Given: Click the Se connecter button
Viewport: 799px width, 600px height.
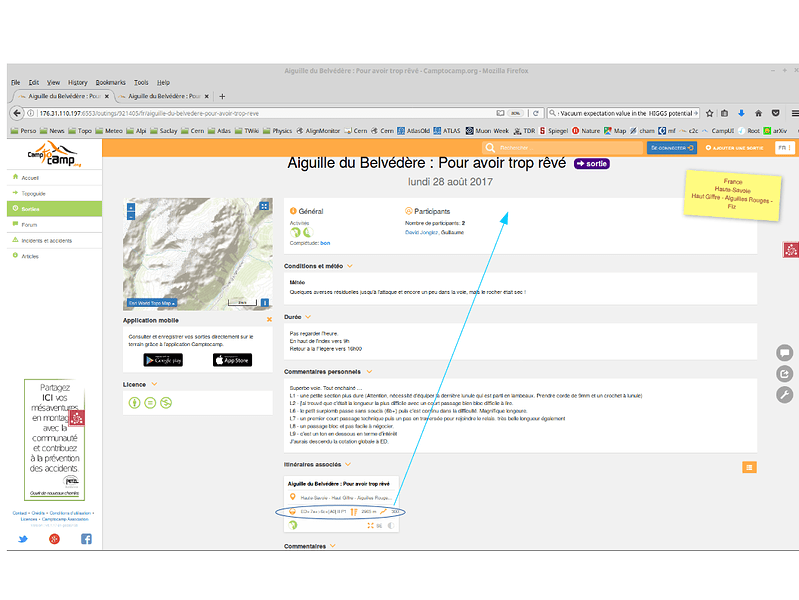Looking at the screenshot, I should (672, 148).
